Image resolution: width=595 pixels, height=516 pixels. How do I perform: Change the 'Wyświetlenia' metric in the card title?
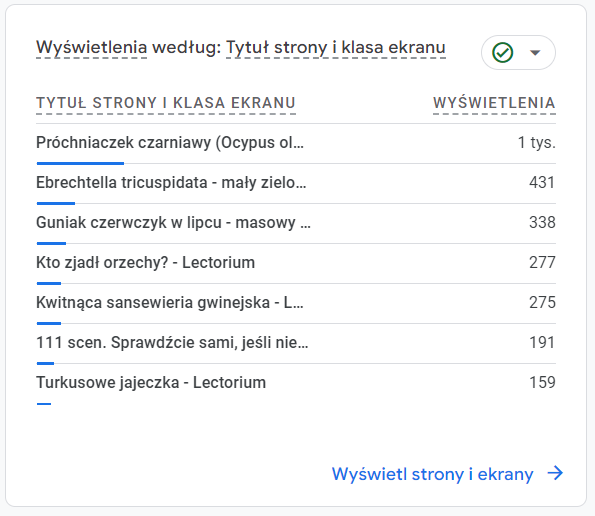pyautogui.click(x=91, y=48)
